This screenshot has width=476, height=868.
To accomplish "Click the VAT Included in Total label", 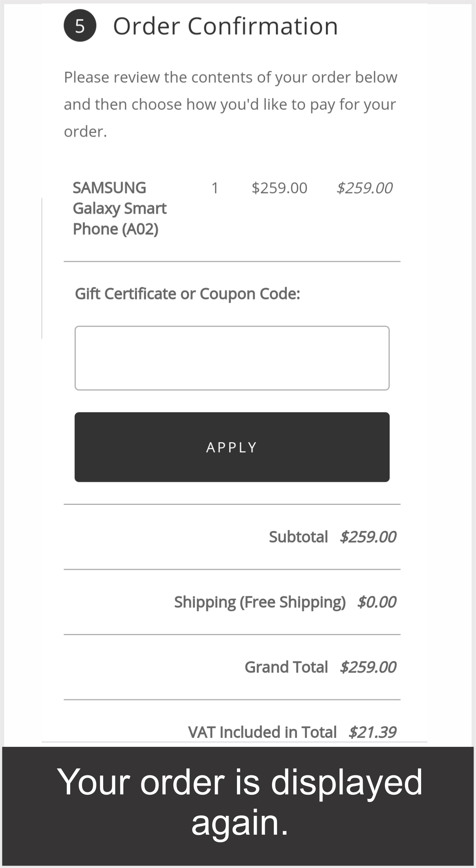I will 262,732.
